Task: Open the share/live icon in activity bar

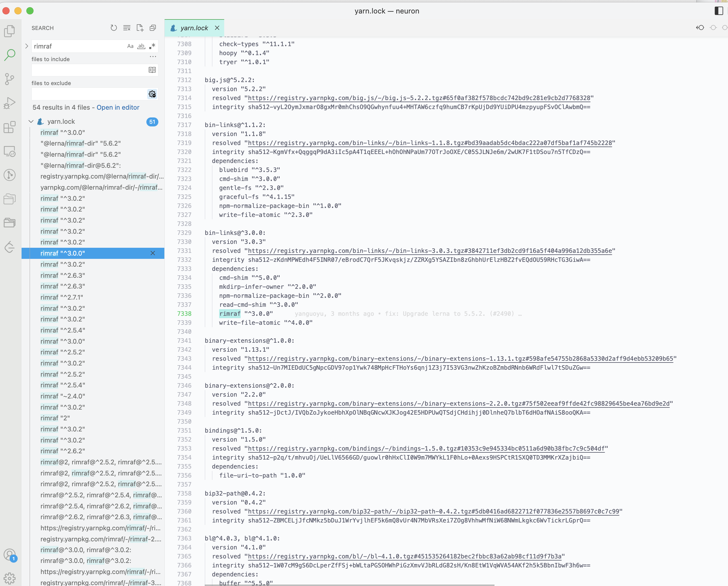Action: pyautogui.click(x=10, y=247)
